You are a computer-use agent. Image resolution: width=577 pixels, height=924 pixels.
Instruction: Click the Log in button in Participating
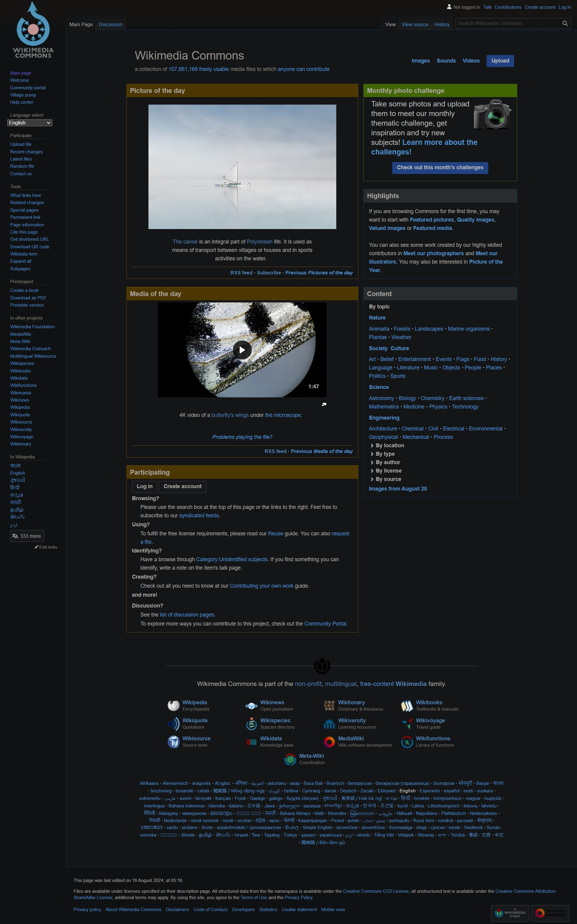[x=145, y=486]
